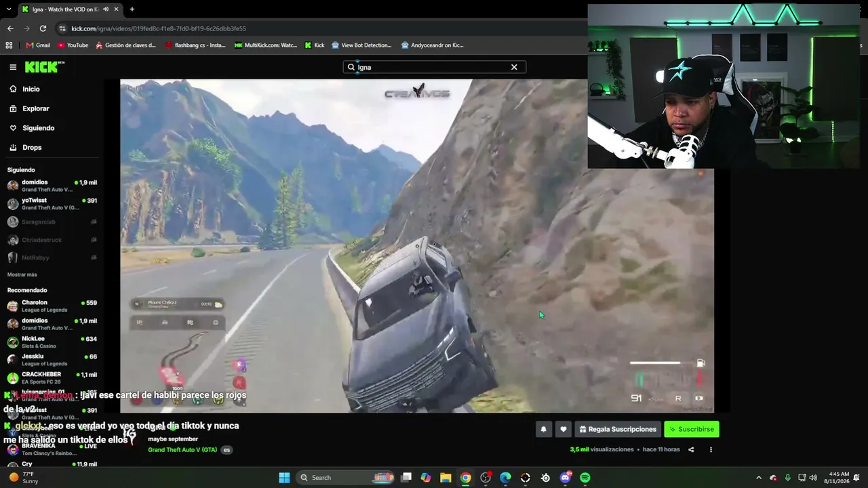Open the YouTube bookmark
Viewport: 868px width, 488px height.
73,45
